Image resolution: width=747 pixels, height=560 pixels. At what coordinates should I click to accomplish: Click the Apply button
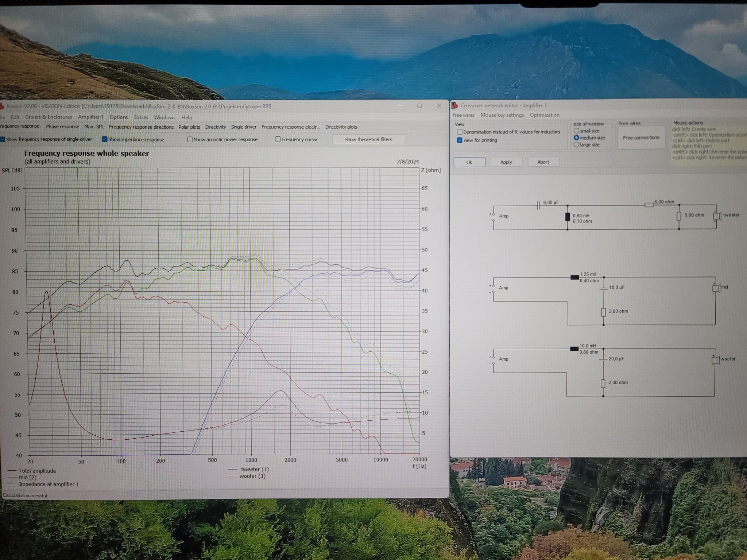(x=506, y=162)
